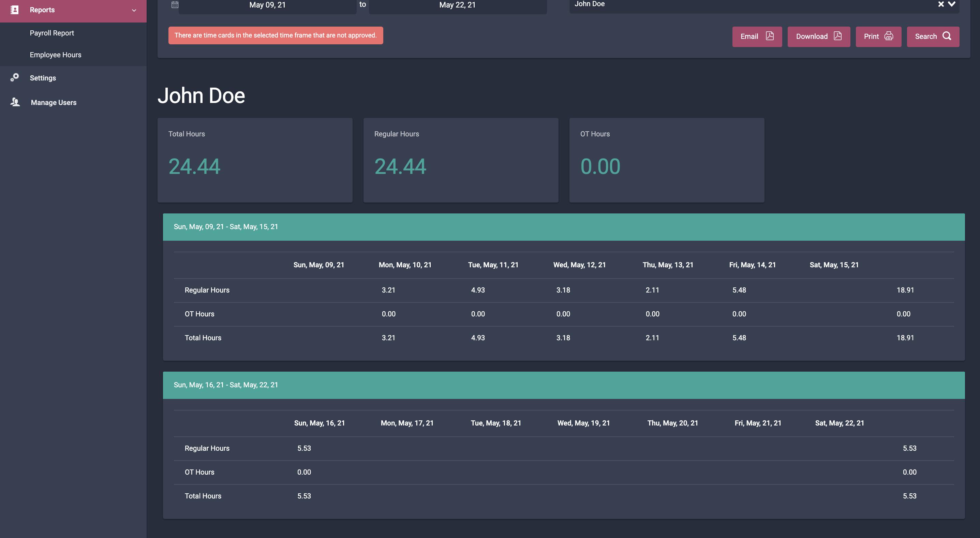This screenshot has width=980, height=538.
Task: Click PDF icon on Email button
Action: point(770,36)
